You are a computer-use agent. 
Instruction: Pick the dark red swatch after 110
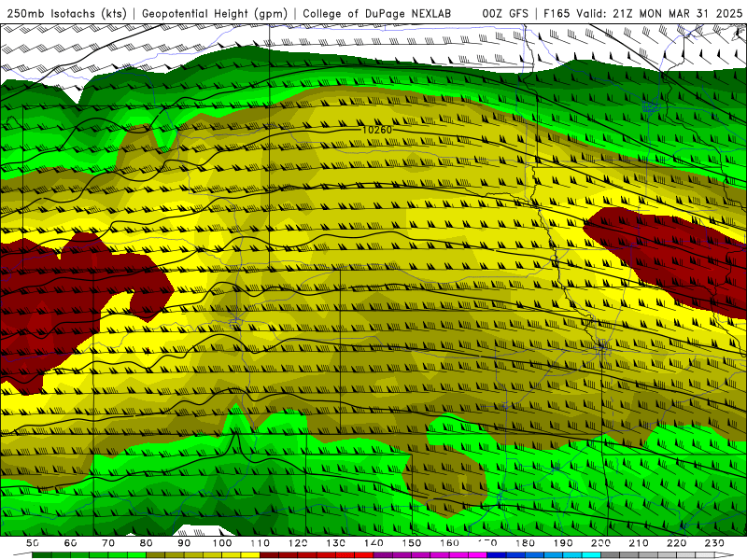269,555
